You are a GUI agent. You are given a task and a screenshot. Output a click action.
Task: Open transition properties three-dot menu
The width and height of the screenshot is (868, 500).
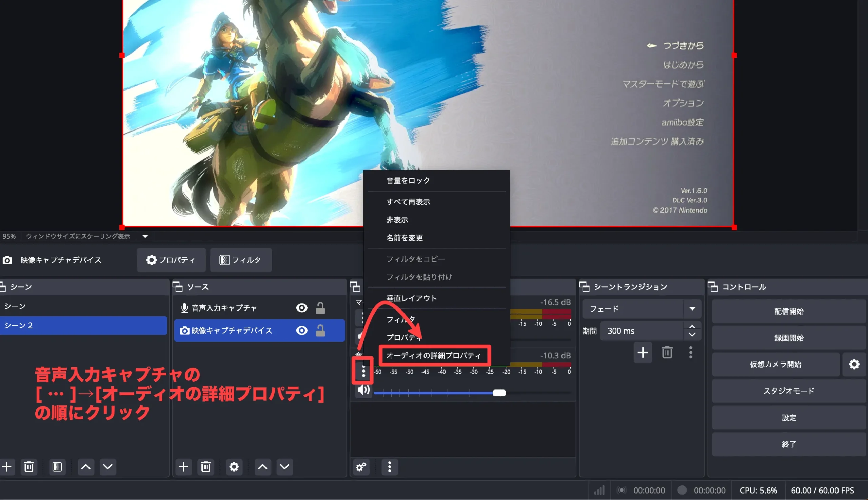pos(691,352)
